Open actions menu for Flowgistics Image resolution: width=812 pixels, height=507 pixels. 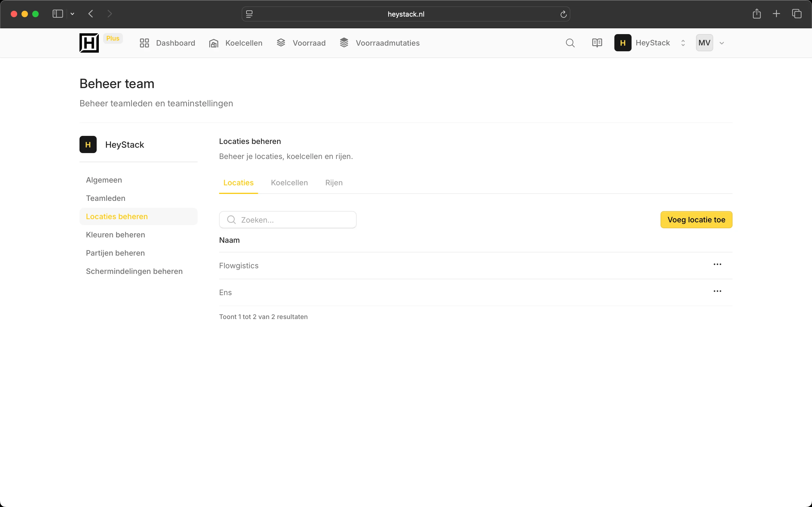(x=717, y=264)
